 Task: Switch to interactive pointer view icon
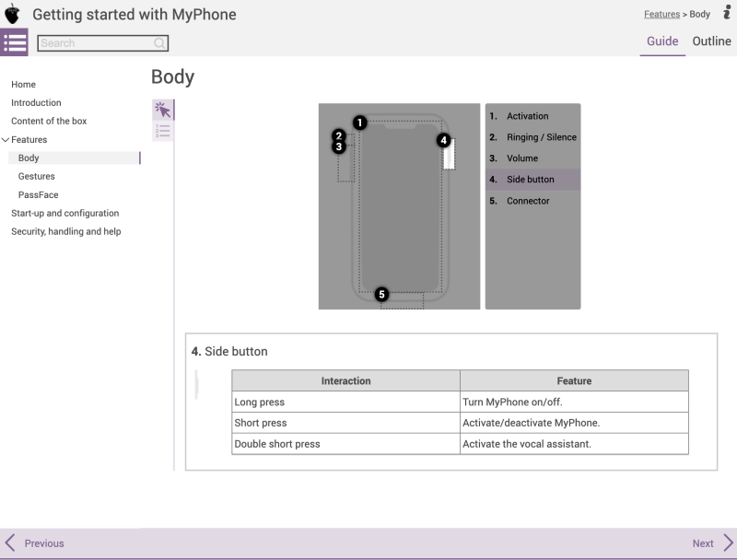coord(163,110)
